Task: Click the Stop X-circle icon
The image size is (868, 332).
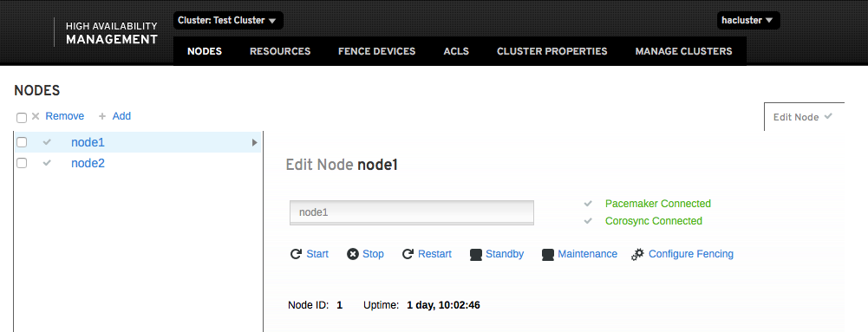Action: pos(353,254)
